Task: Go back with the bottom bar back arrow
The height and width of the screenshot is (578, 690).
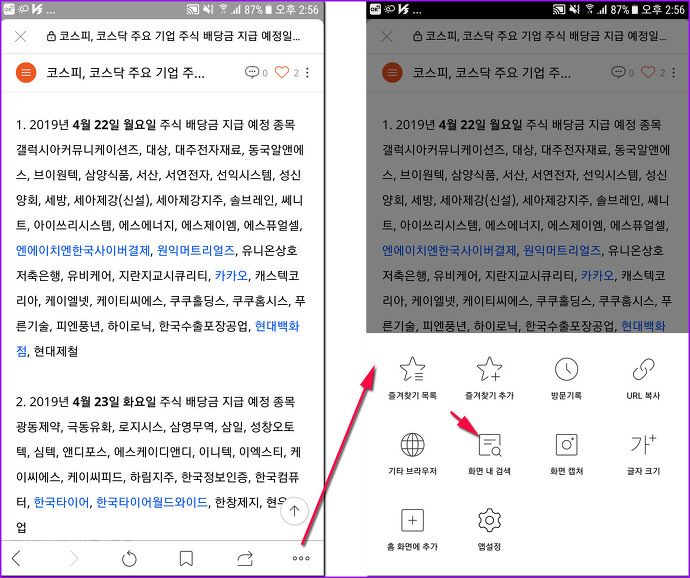Action: pyautogui.click(x=17, y=558)
